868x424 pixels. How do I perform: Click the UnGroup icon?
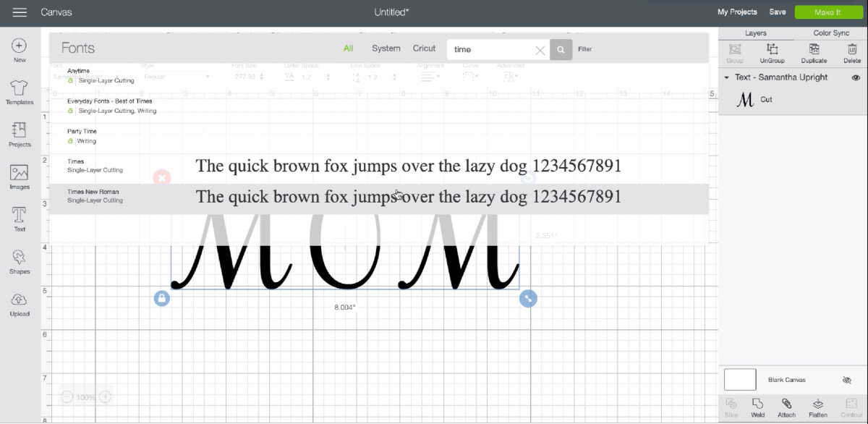coord(773,53)
